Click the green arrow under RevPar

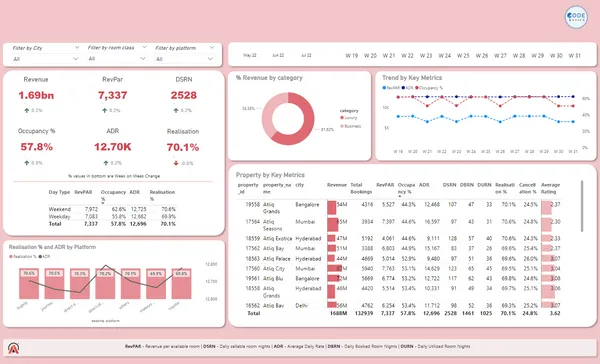coord(104,110)
